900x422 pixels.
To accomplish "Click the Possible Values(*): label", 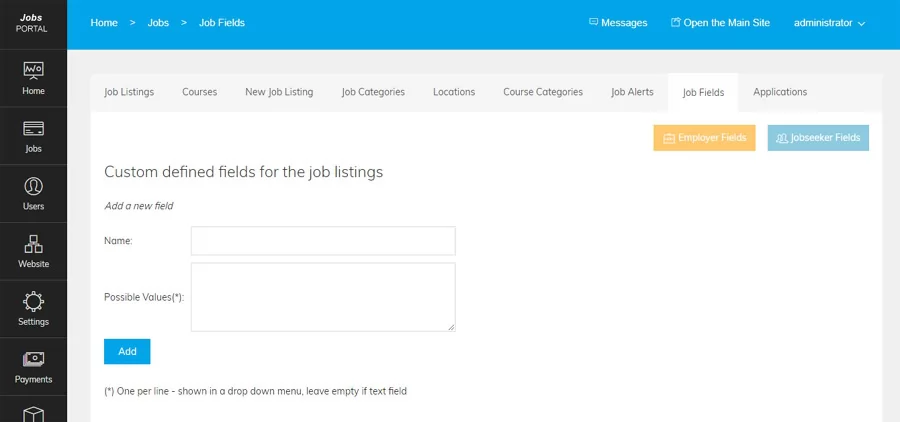I will pos(144,297).
